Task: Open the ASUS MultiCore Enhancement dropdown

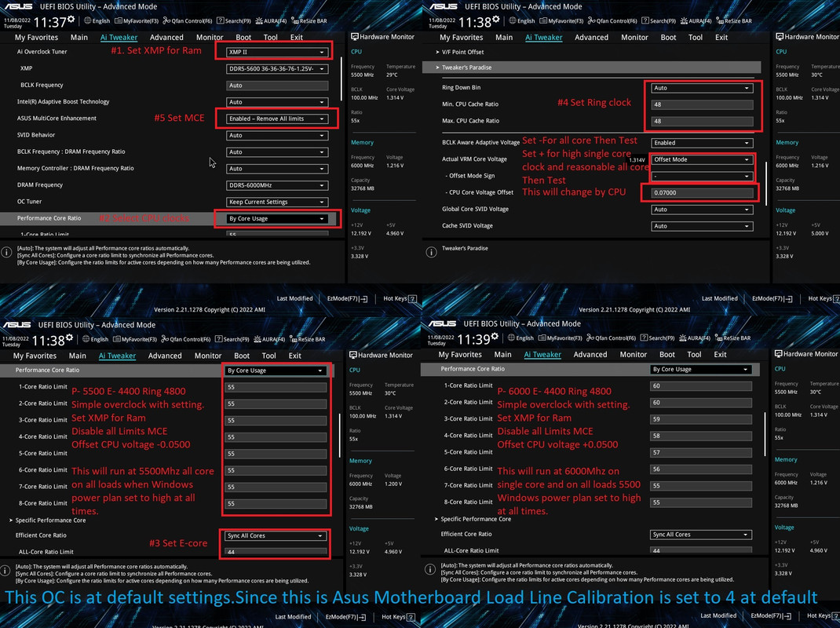Action: click(277, 119)
